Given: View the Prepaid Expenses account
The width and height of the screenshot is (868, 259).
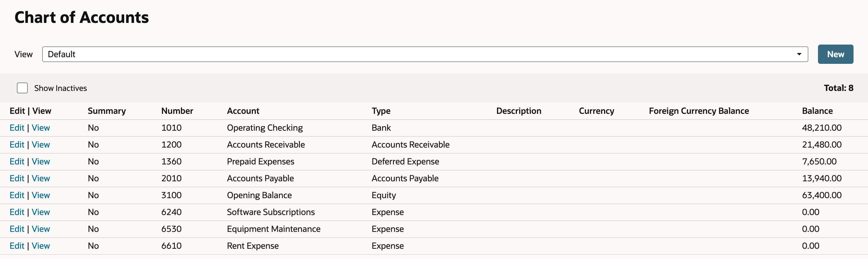Looking at the screenshot, I should pos(41,161).
